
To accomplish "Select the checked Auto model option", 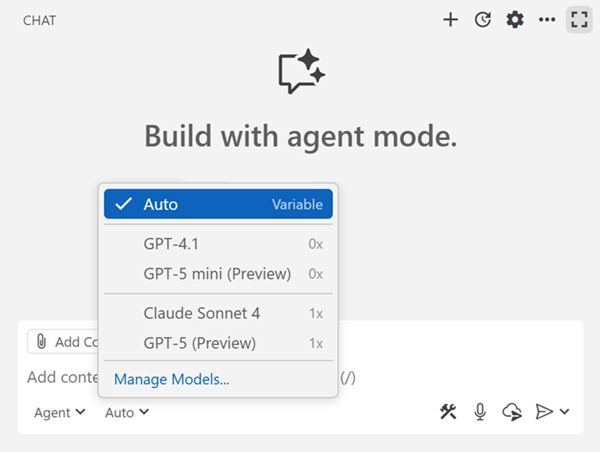I will tap(218, 204).
